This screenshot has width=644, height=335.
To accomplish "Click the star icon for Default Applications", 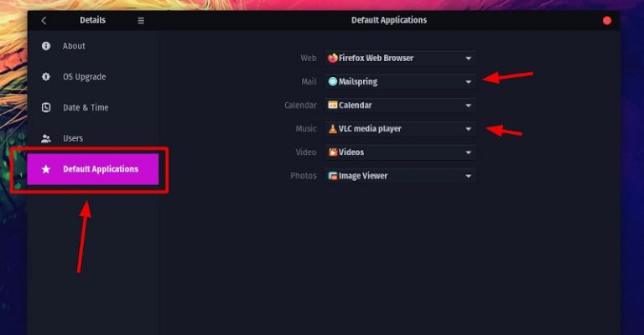I will [46, 169].
